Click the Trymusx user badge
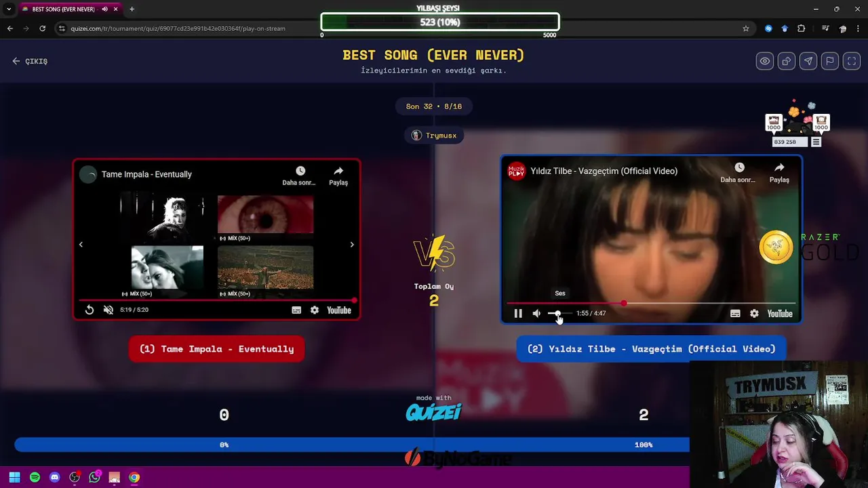 434,136
